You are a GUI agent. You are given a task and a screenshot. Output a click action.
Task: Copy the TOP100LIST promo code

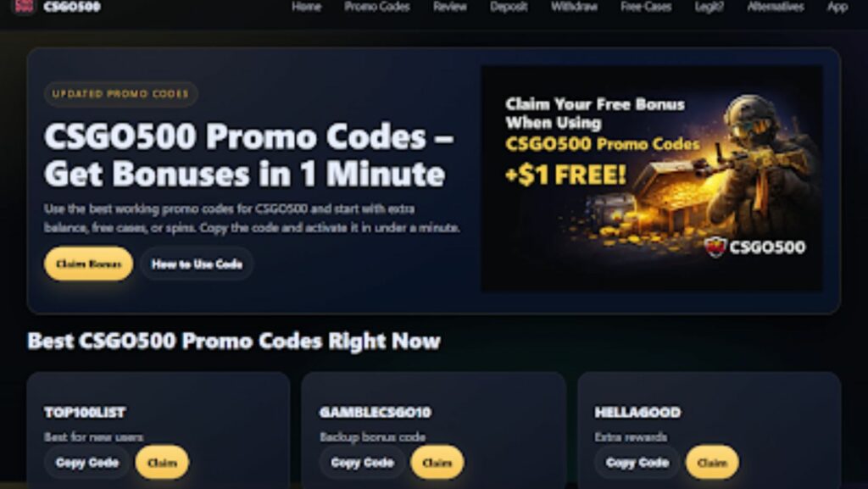click(x=87, y=463)
